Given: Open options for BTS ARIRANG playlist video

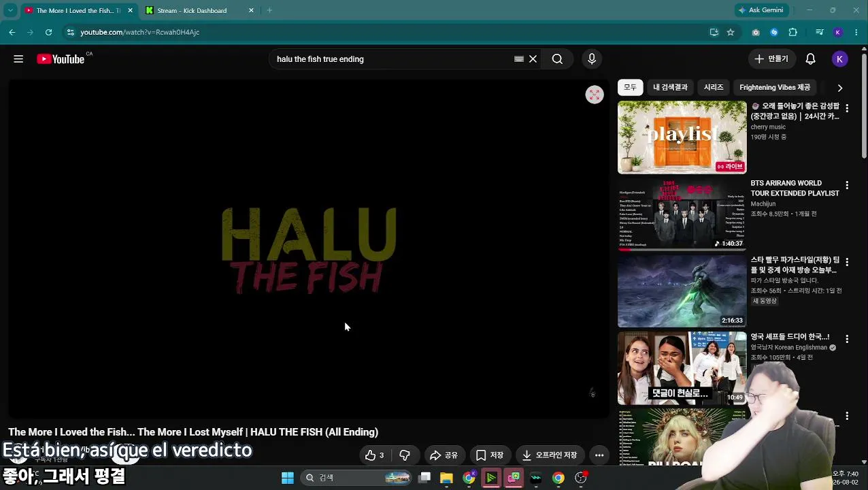Looking at the screenshot, I should pyautogui.click(x=847, y=185).
